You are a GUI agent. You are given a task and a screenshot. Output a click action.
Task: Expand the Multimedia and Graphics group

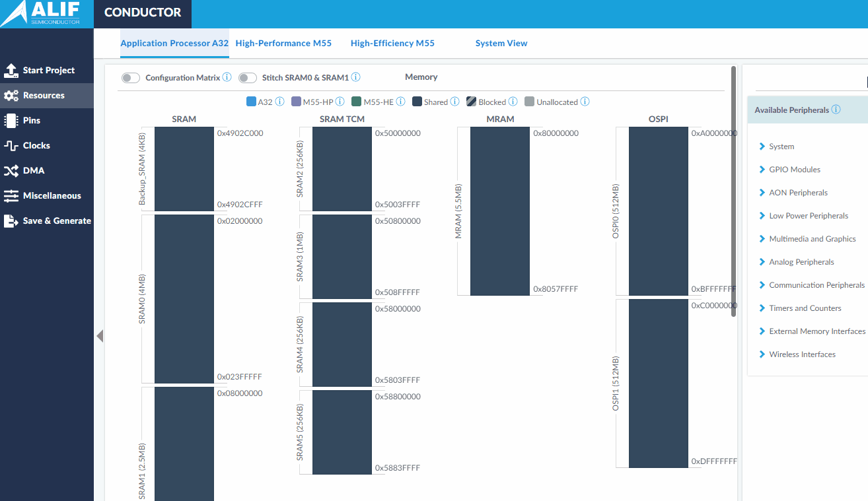click(x=762, y=239)
